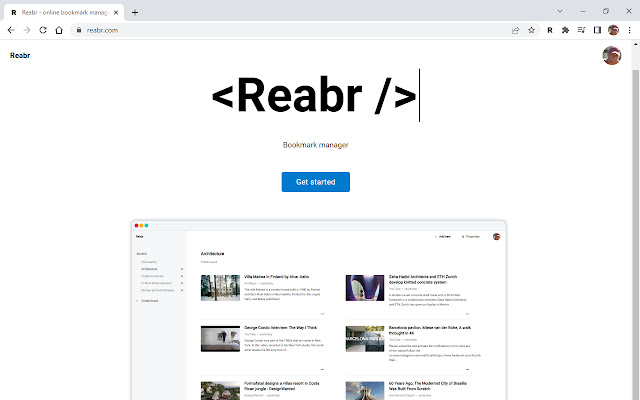640x400 pixels.
Task: Share this page from address bar
Action: (x=516, y=30)
